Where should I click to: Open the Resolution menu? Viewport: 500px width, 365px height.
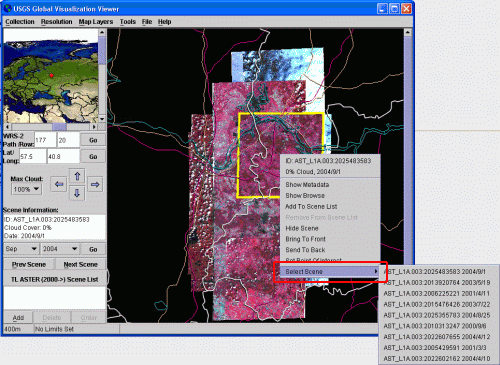point(56,22)
